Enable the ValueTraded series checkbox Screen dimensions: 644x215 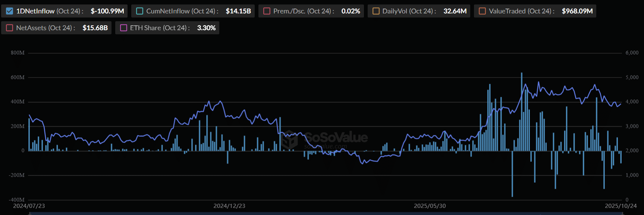pyautogui.click(x=482, y=11)
